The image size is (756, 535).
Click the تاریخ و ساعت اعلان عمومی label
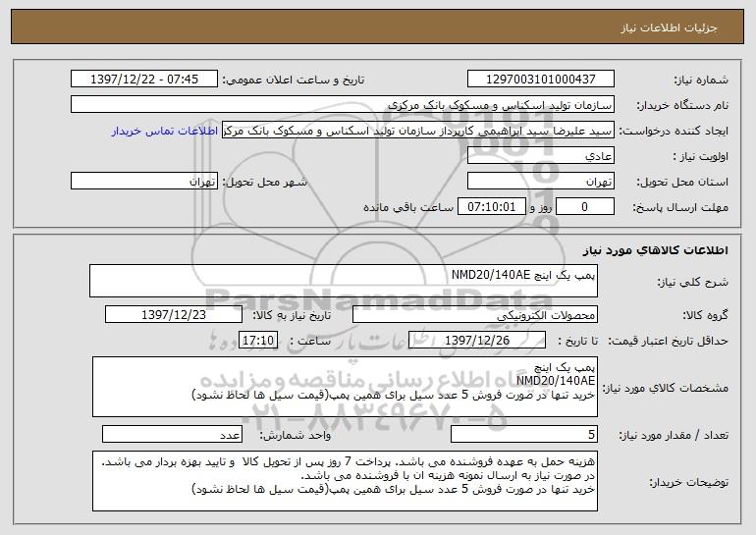[x=294, y=80]
